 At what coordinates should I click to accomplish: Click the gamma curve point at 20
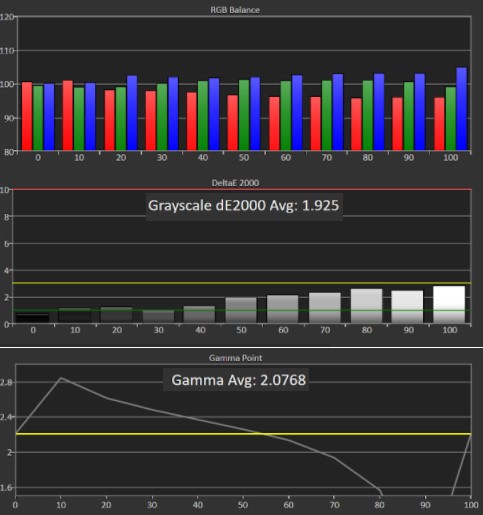tap(107, 398)
